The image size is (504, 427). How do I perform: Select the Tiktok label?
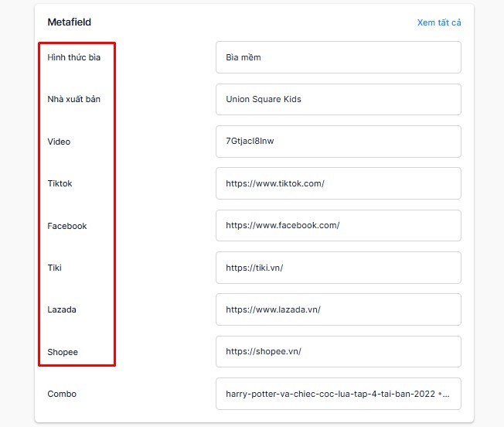click(x=60, y=183)
